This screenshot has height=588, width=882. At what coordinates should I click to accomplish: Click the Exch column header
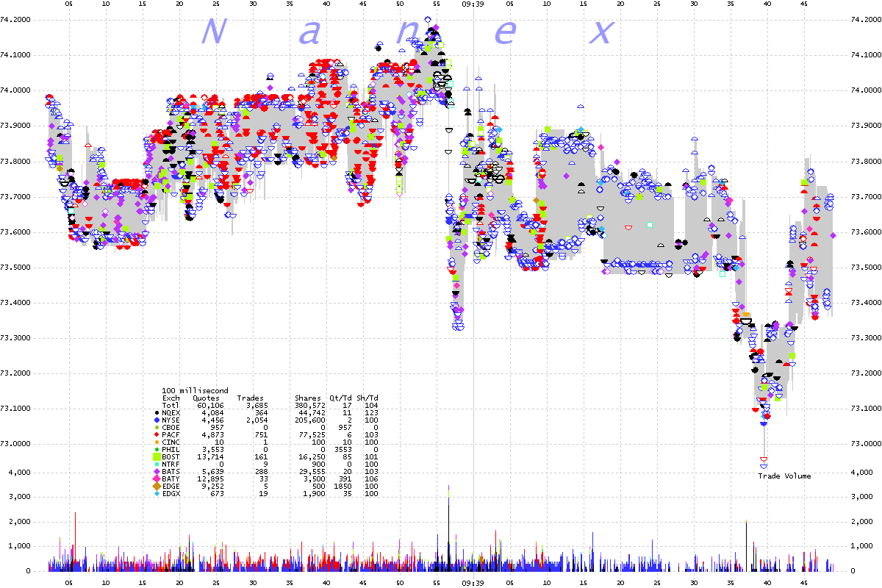click(171, 398)
